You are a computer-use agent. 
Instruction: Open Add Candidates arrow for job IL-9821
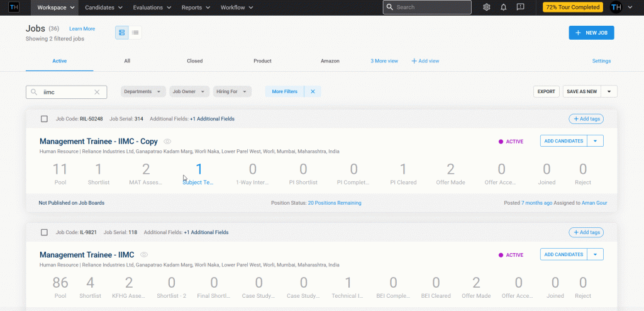(x=595, y=254)
